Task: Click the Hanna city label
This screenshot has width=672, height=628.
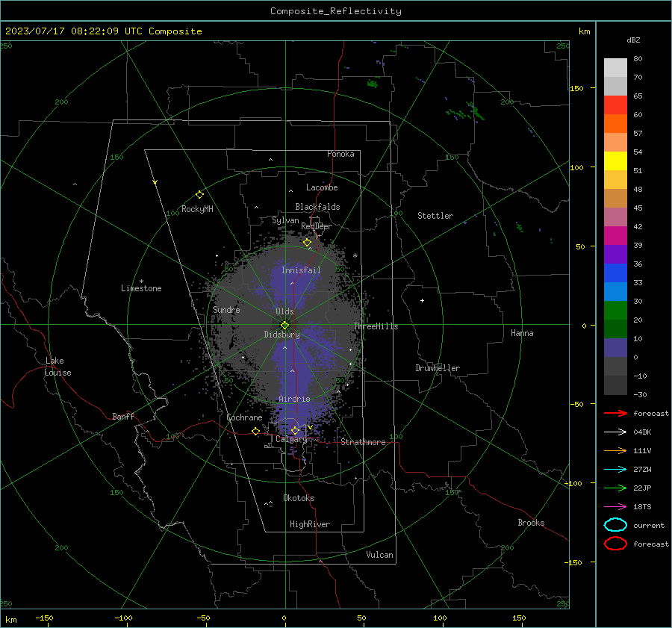Action: tap(522, 333)
